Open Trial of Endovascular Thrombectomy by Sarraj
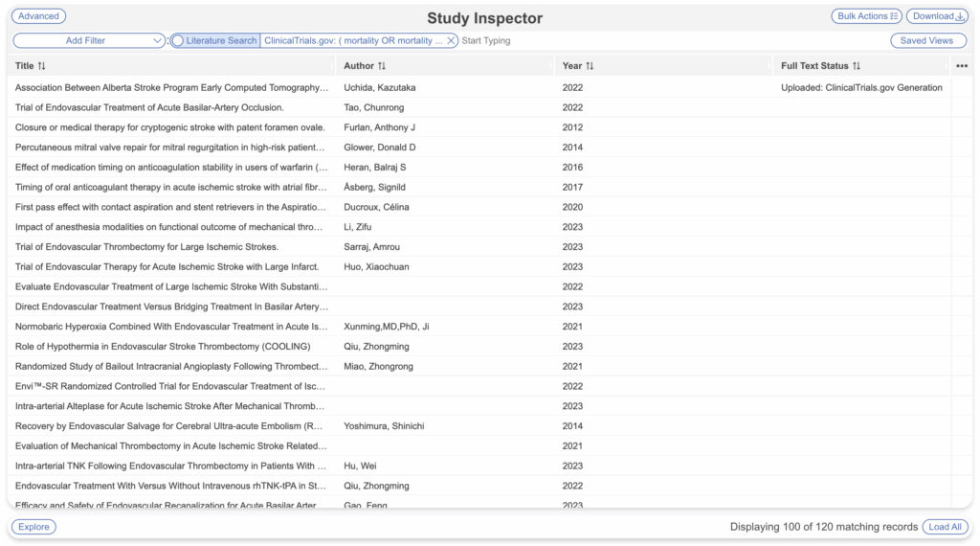This screenshot has height=546, width=980. 146,247
